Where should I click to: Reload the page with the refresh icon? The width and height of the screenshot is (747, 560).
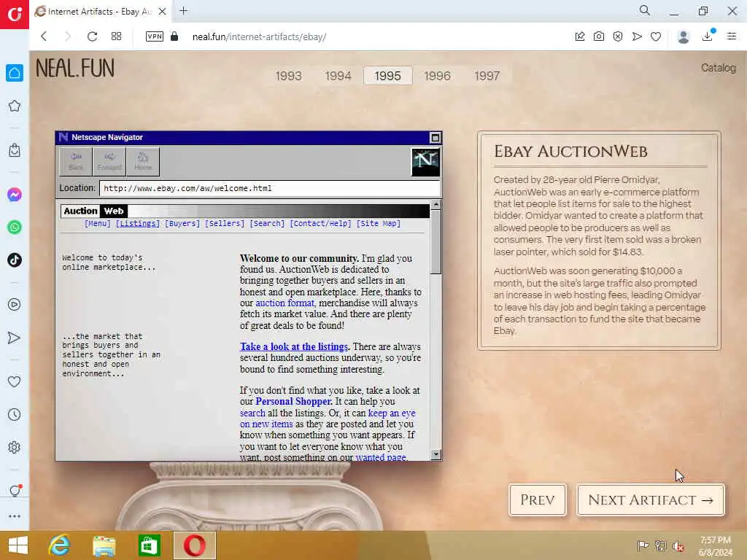click(92, 36)
